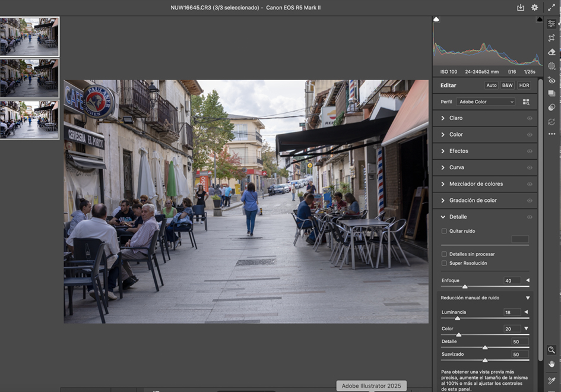Open the Perfil Adobe Color dropdown

point(486,102)
